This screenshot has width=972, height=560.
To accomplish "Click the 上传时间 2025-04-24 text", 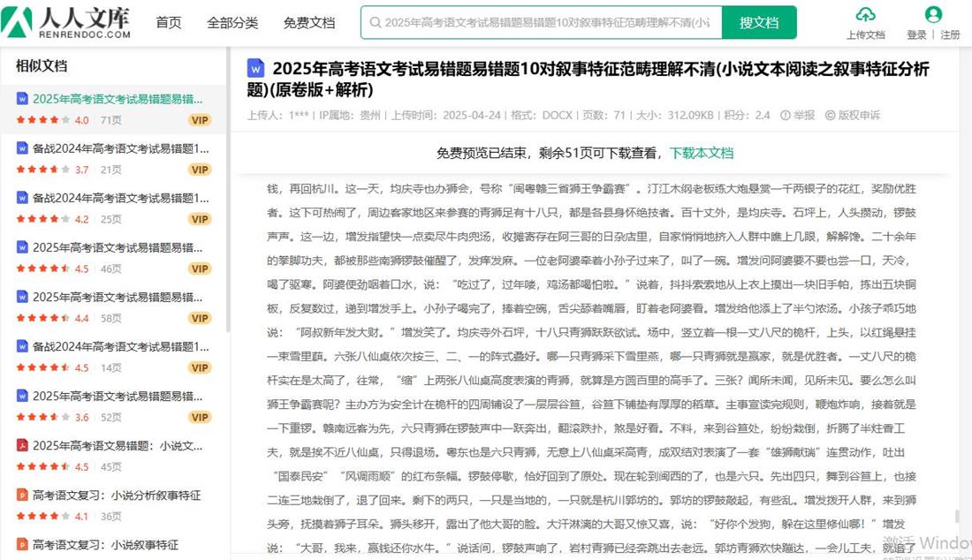I will click(x=445, y=115).
